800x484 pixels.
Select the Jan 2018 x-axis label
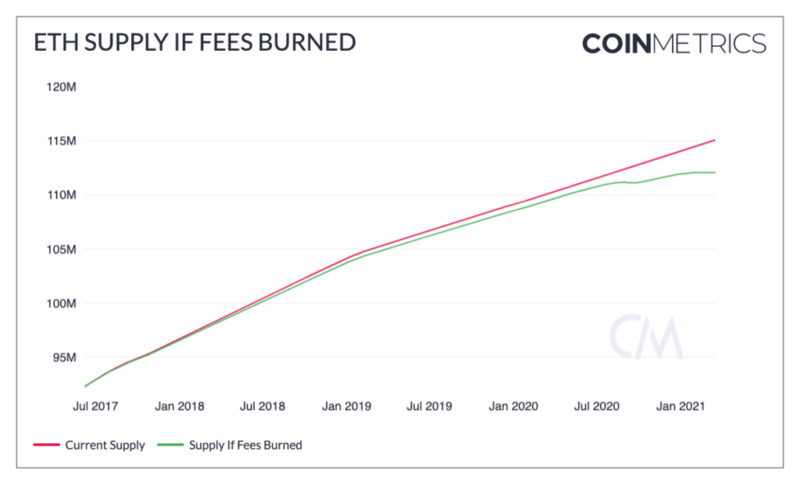point(180,406)
